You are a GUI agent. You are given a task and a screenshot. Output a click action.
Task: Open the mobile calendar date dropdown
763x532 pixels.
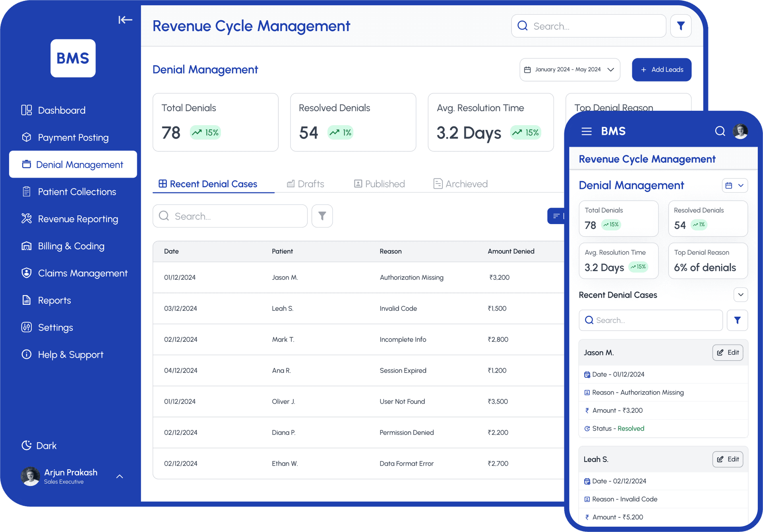click(734, 186)
